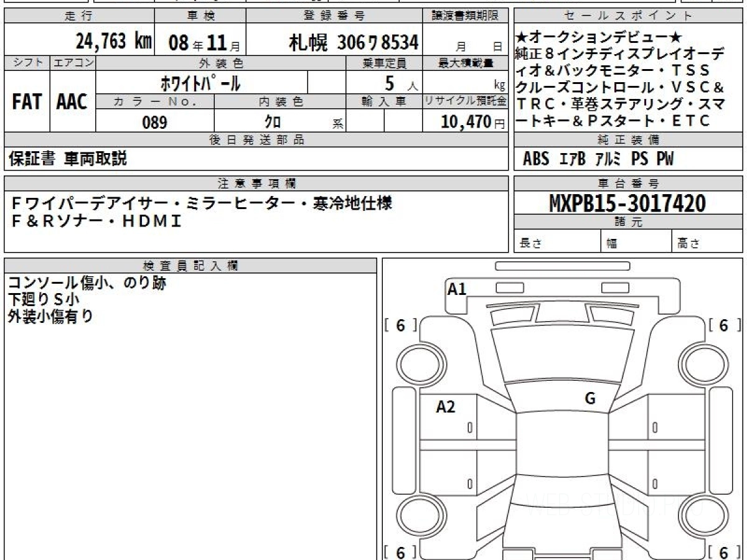This screenshot has width=747, height=560.
Task: Click the 外装色 header
Action: point(221,63)
